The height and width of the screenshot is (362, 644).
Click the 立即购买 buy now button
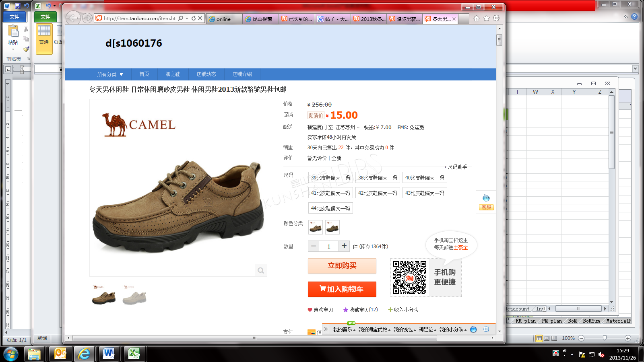pyautogui.click(x=342, y=266)
